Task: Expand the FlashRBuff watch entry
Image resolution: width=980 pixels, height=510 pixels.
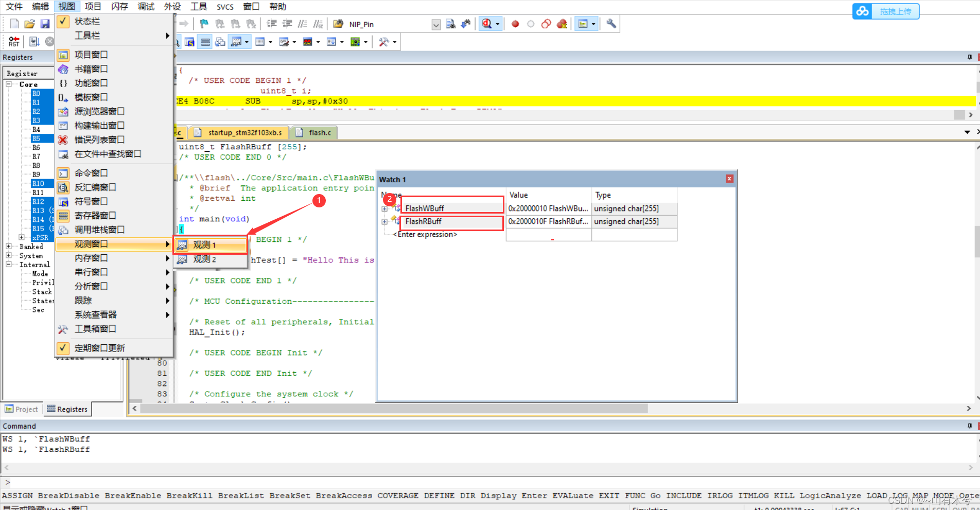Action: 384,222
